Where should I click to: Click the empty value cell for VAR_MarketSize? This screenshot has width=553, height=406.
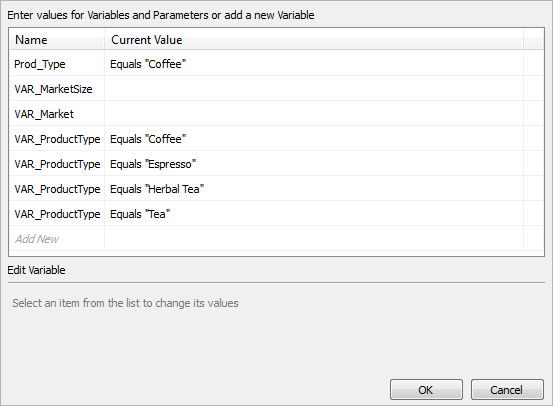(314, 89)
